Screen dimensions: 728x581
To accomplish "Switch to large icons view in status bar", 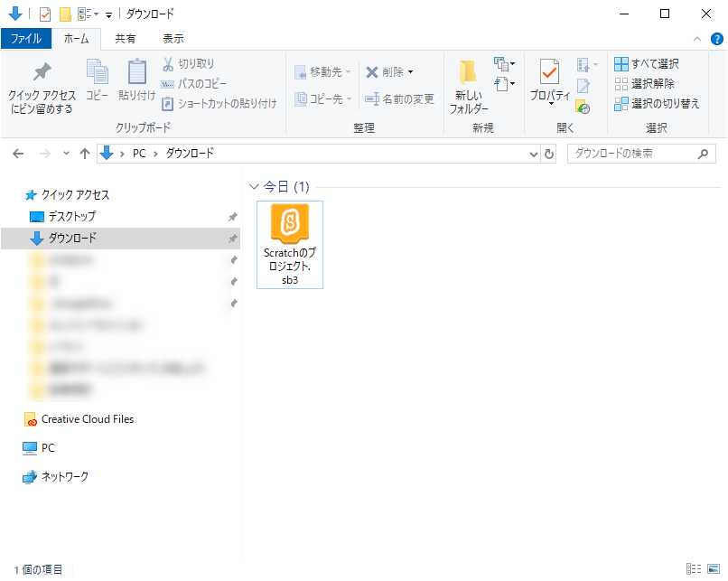I will 714,568.
